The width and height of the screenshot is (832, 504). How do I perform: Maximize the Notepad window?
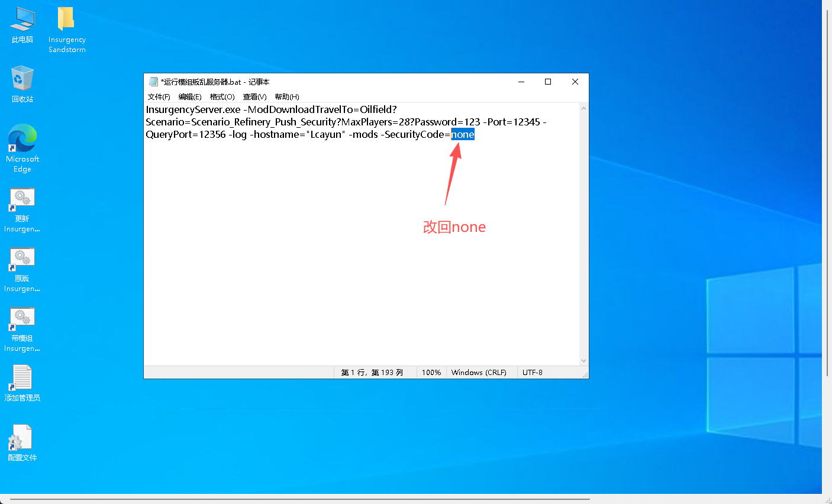click(548, 82)
